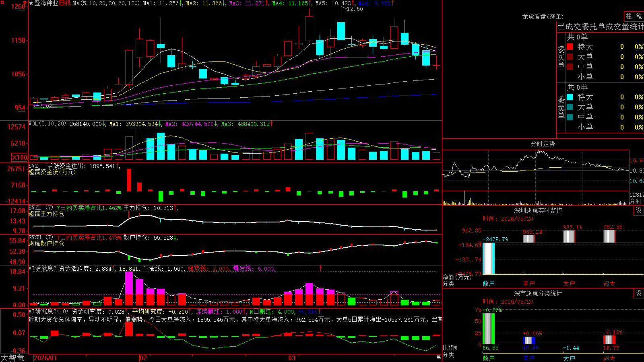Click the 超赢散户持仓 label
Screen dimensions: 644x362
point(46,243)
